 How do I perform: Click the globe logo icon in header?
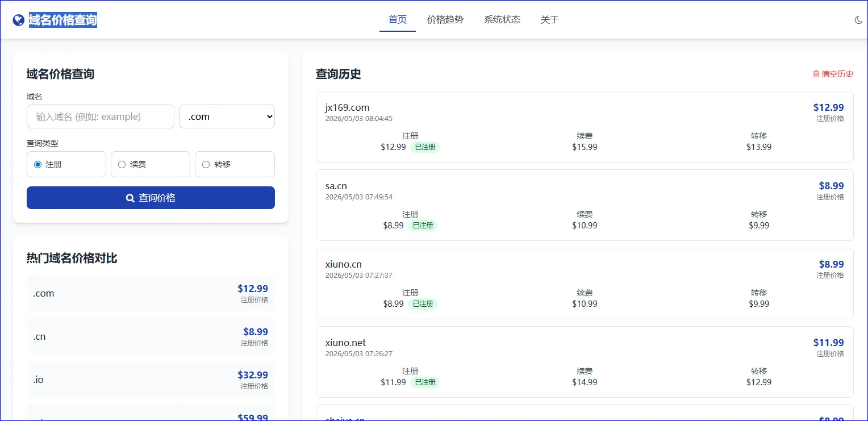click(19, 20)
